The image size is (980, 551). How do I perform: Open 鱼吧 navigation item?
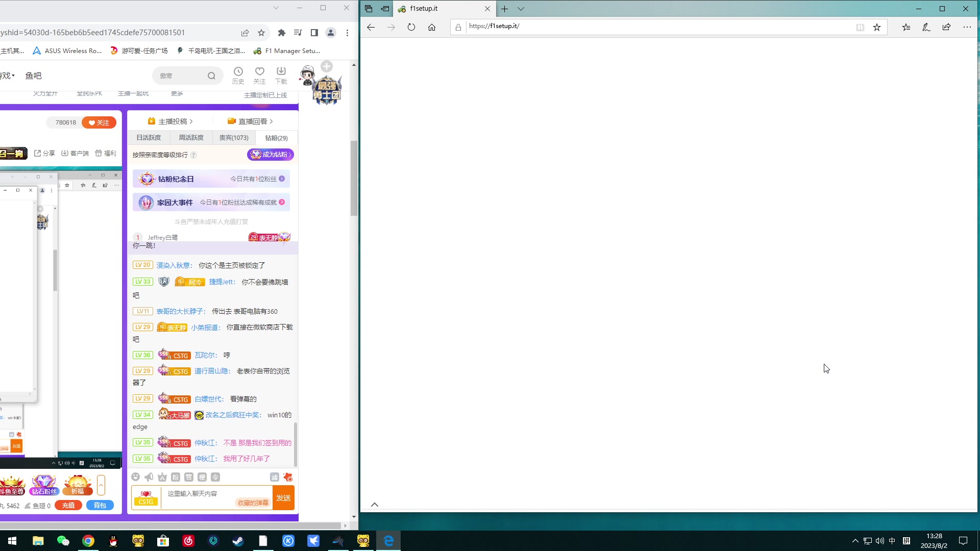(x=34, y=76)
